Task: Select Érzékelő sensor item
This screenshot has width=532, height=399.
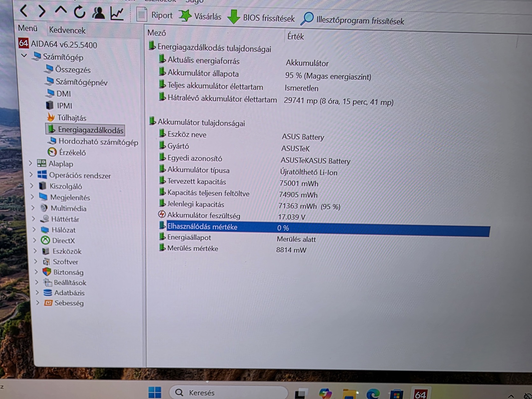Action: tap(67, 152)
